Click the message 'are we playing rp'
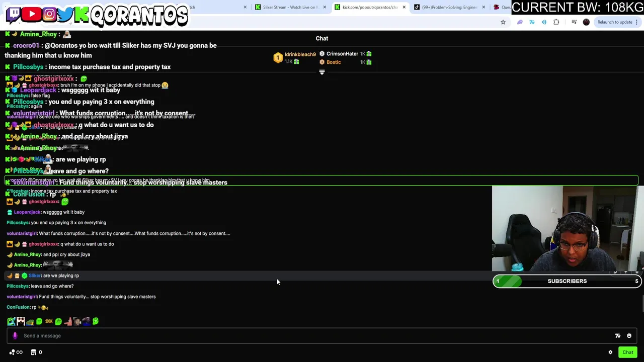Viewport: 644px width, 362px height. pos(61,276)
